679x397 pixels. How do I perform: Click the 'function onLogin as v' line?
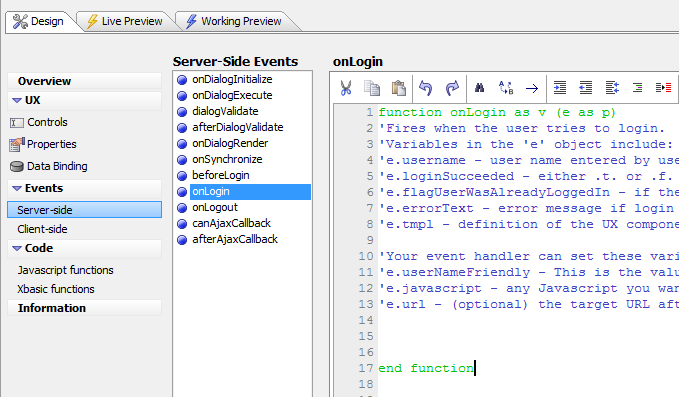point(497,113)
